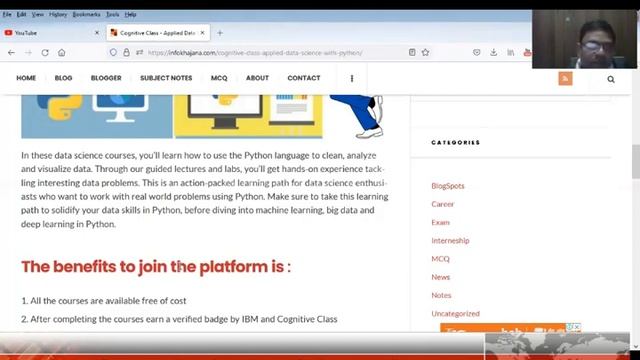Click the Python course banner image
Image resolution: width=640 pixels, height=360 pixels.
tap(202, 116)
